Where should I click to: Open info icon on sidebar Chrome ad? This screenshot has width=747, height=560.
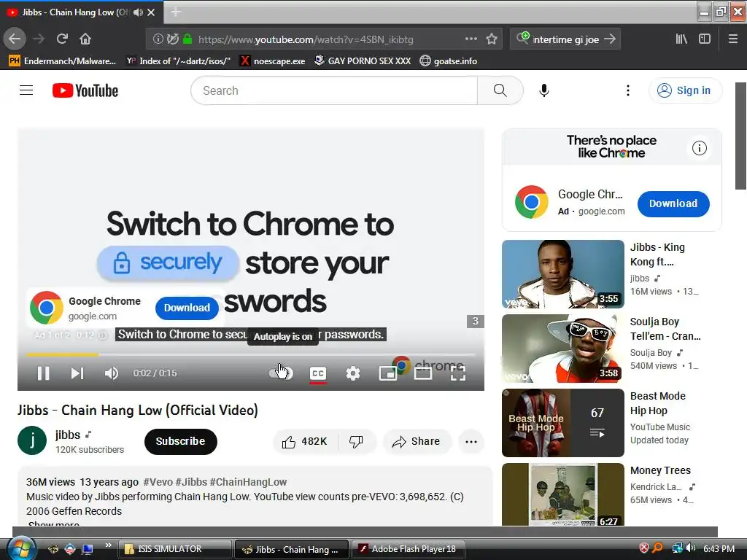click(x=700, y=148)
